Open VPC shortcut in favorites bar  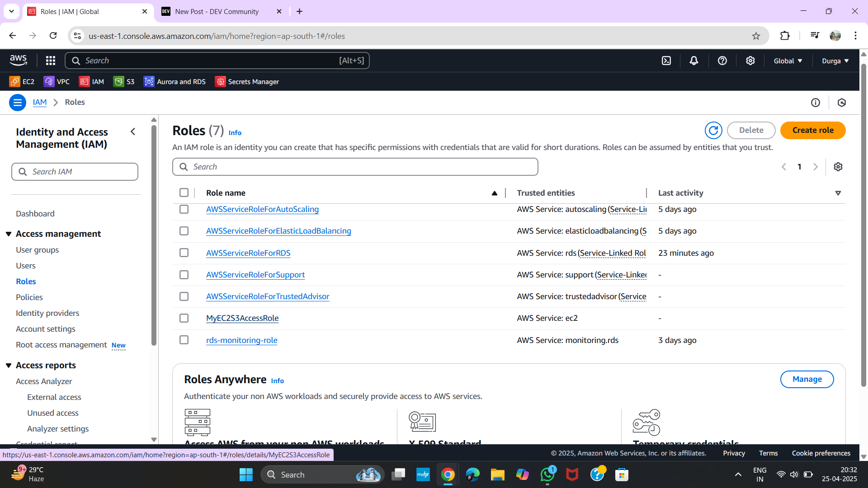[x=57, y=82]
